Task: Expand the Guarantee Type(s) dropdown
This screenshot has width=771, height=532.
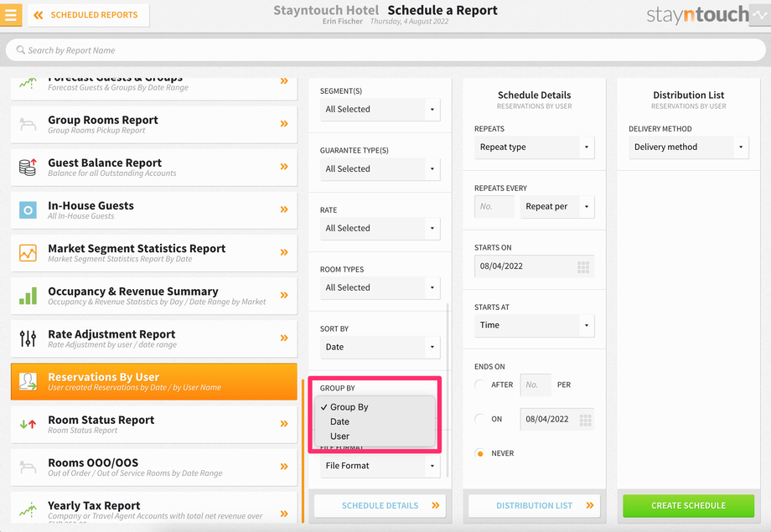Action: (380, 168)
